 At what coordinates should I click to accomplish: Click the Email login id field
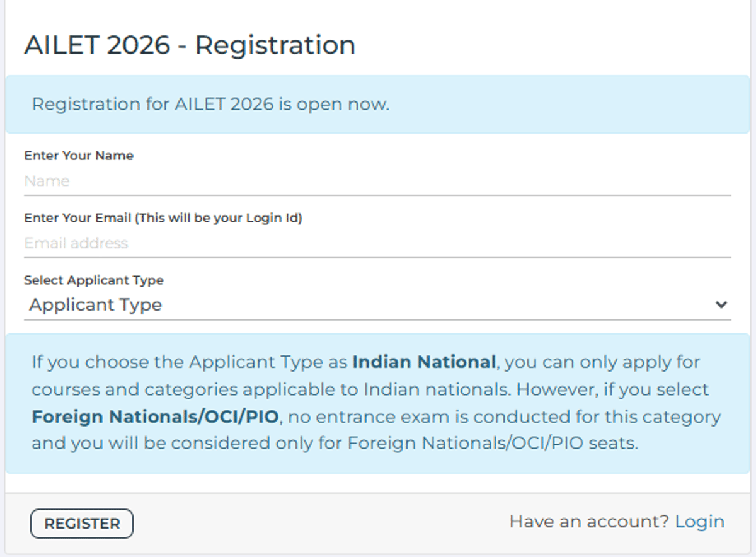click(252, 243)
